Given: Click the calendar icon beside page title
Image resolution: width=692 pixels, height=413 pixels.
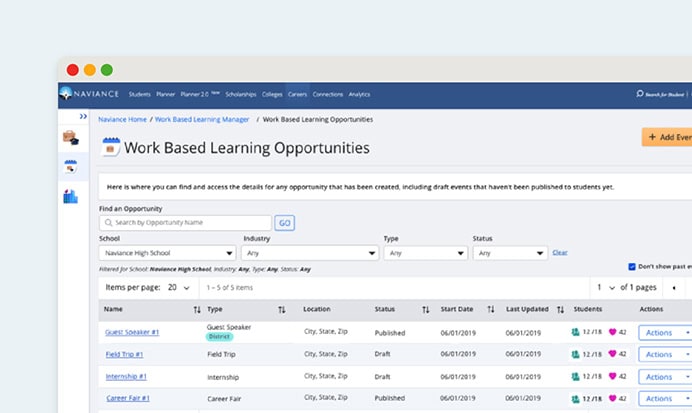Looking at the screenshot, I should [111, 147].
